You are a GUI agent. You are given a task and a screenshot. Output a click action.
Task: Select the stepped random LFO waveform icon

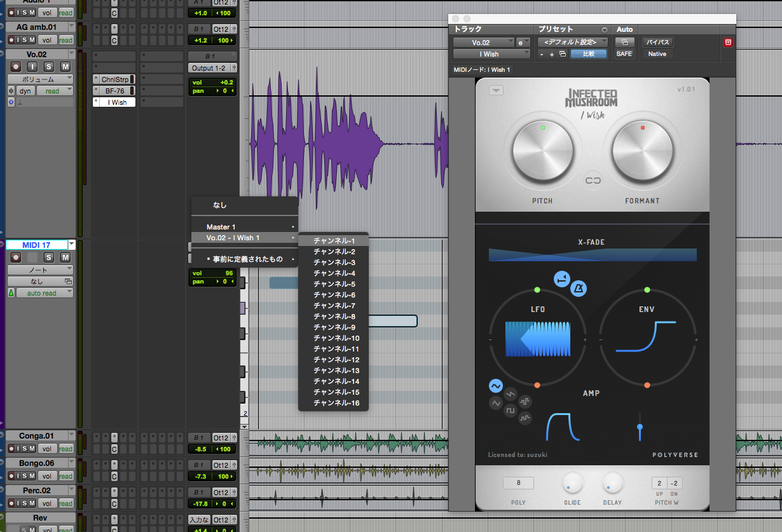525,402
